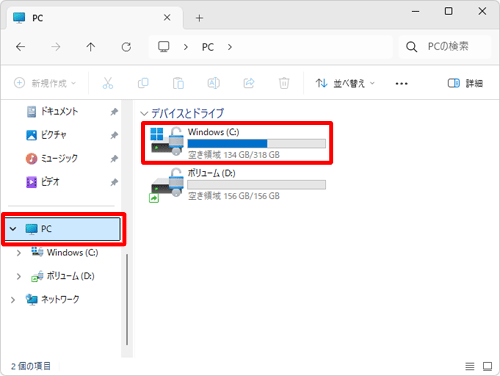
Task: Click 2 個の項目 status text
Action: tap(31, 366)
